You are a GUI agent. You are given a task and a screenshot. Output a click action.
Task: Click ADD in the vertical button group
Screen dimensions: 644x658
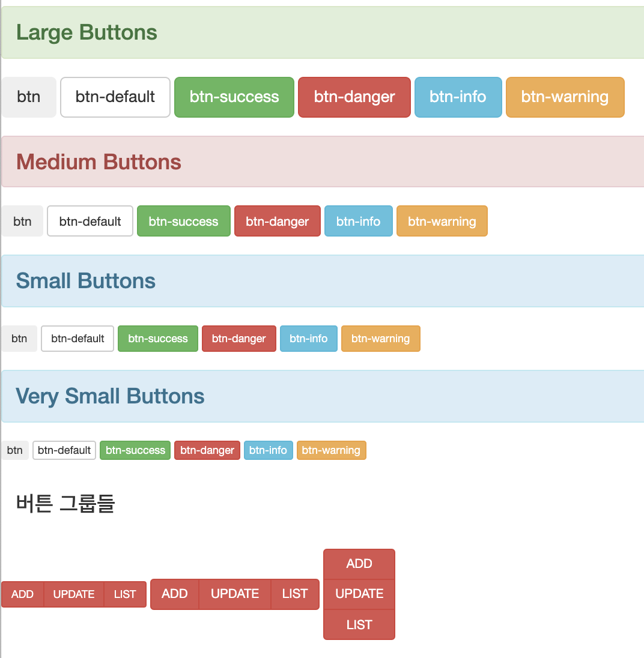[x=359, y=564]
